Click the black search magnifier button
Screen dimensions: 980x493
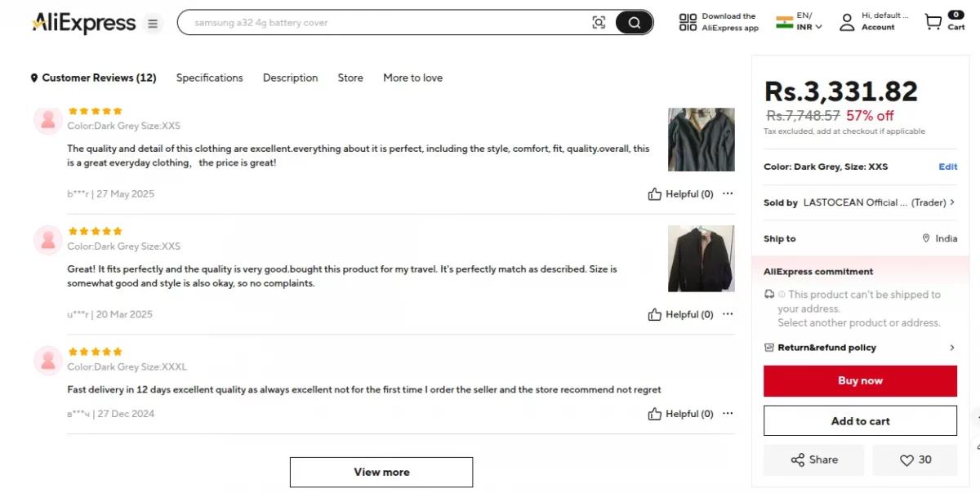click(x=634, y=23)
